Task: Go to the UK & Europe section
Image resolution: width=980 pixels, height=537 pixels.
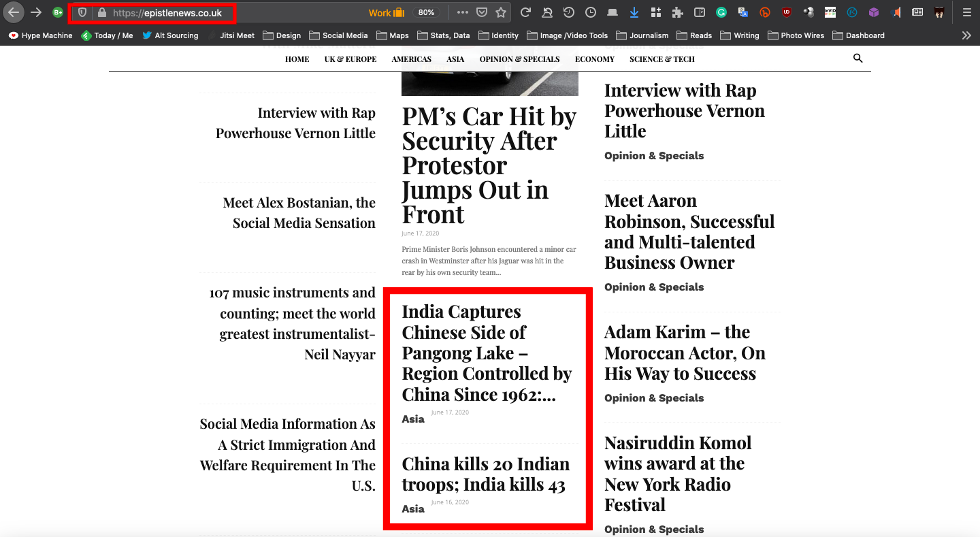Action: 350,59
